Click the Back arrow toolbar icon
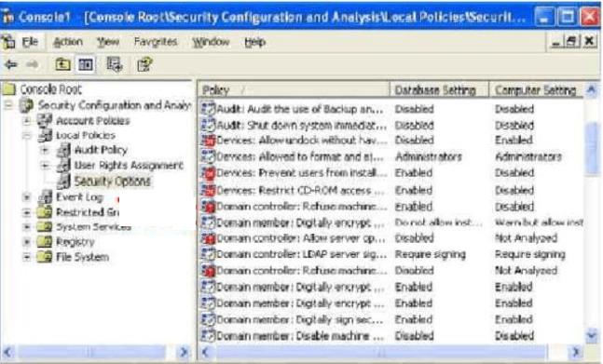This screenshot has width=603, height=364. pos(11,64)
